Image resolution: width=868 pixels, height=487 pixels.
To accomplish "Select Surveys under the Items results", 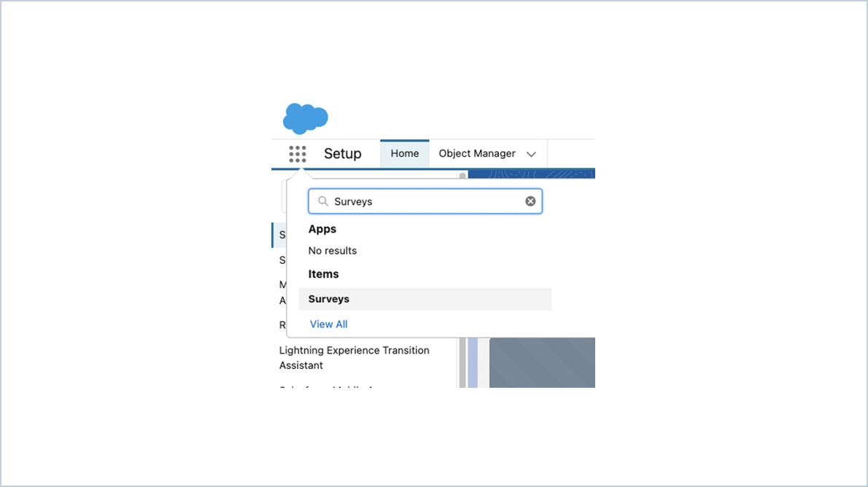I will (x=328, y=299).
